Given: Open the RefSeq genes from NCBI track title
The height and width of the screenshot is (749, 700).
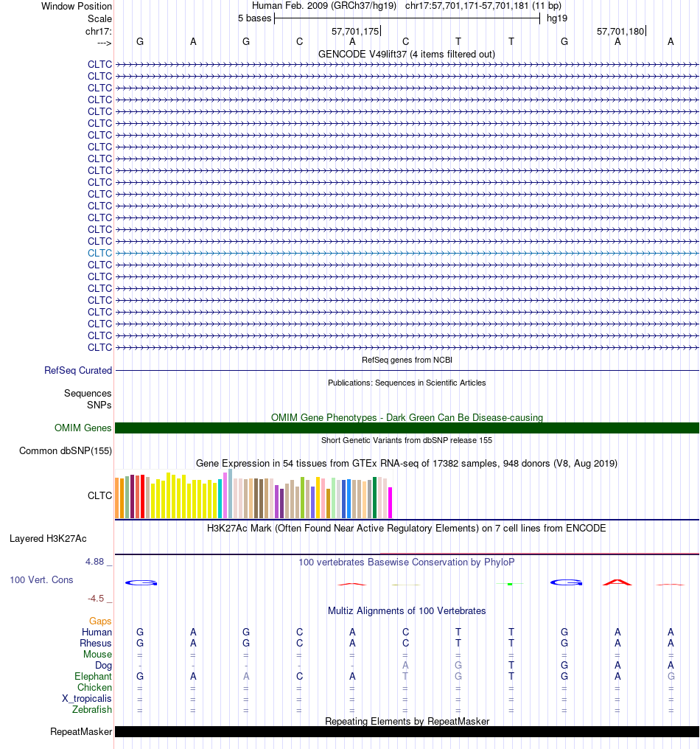Looking at the screenshot, I should pos(407,360).
